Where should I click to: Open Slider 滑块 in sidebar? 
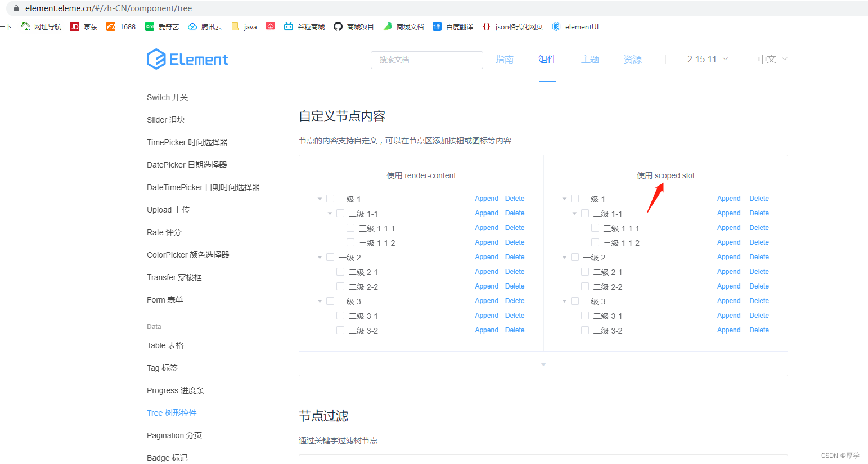(x=166, y=120)
